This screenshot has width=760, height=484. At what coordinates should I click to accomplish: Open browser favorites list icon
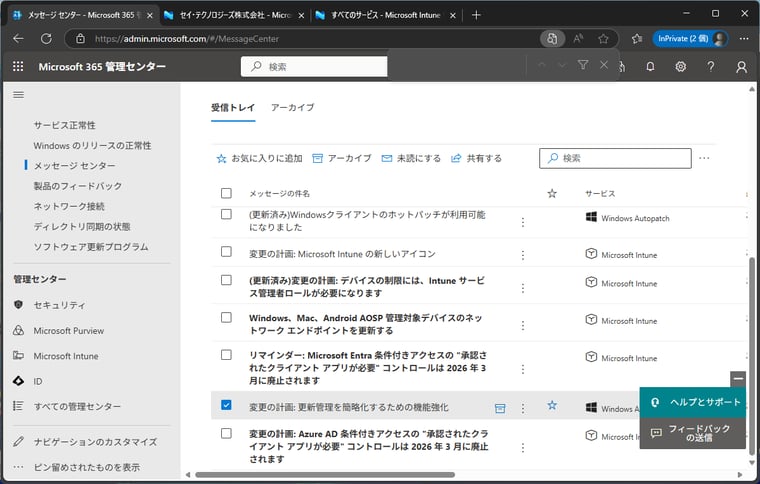(x=637, y=39)
